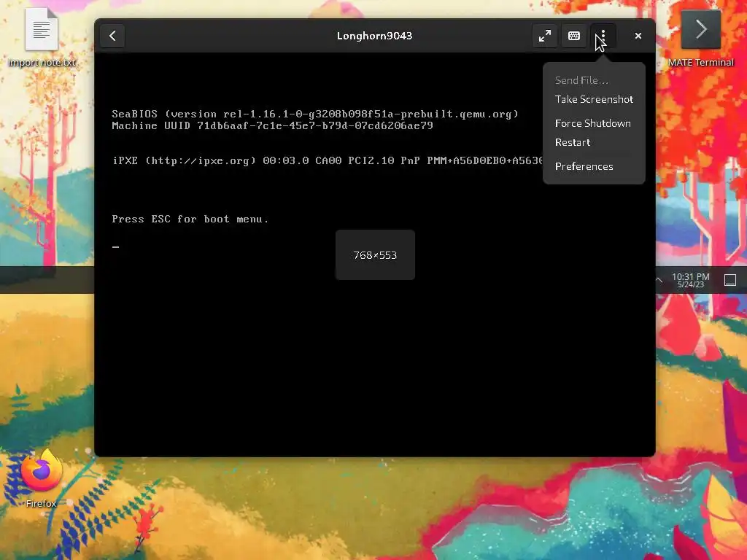This screenshot has height=560, width=747.
Task: Enter fullscreen mode for Longhorn9043
Action: [544, 36]
